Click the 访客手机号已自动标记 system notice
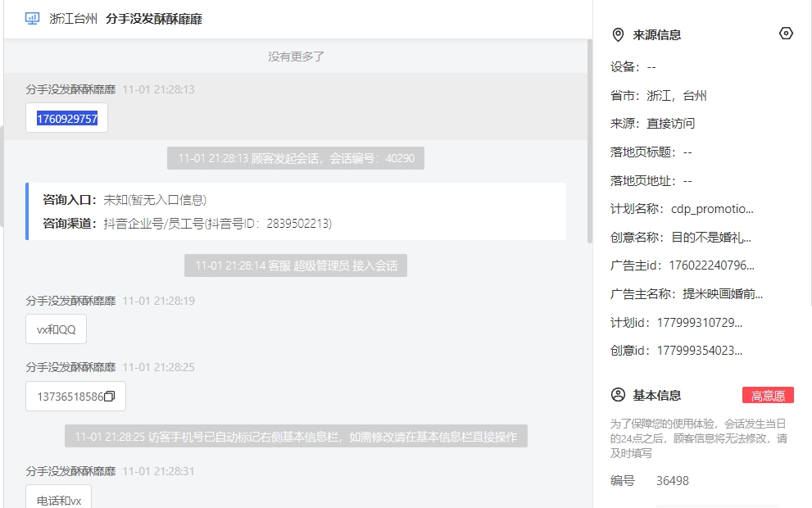Image resolution: width=812 pixels, height=508 pixels. coord(296,437)
